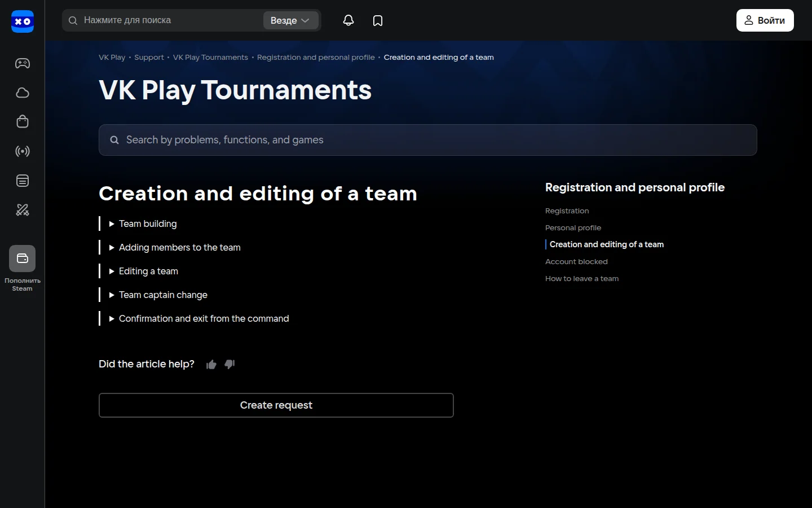Open the store shopping bag icon
The height and width of the screenshot is (508, 812).
[23, 122]
